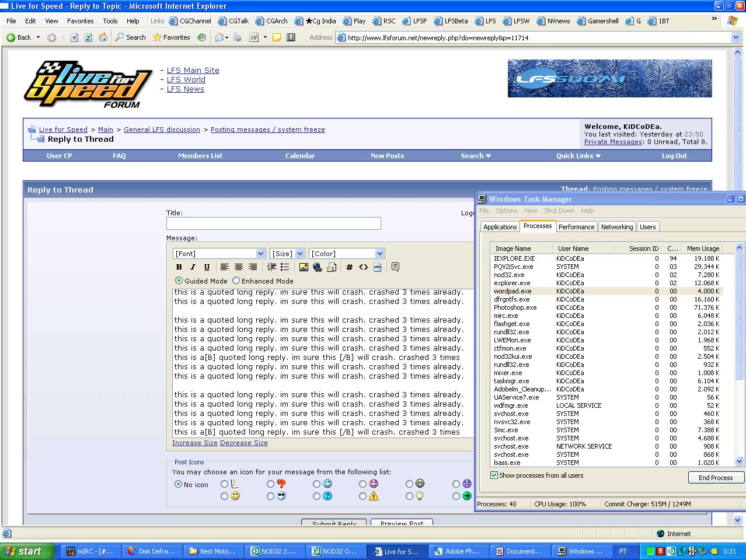Expand IE address bar dropdown
The height and width of the screenshot is (560, 746).
tap(735, 37)
